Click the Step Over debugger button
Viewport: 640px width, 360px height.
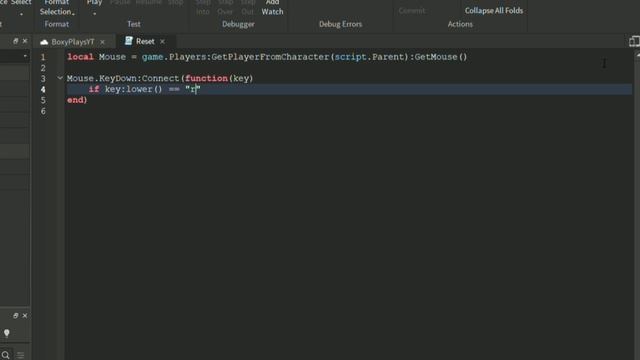coord(225,8)
